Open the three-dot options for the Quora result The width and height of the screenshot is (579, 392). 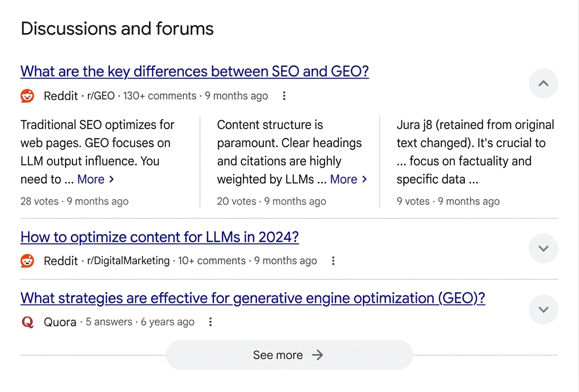tap(210, 322)
